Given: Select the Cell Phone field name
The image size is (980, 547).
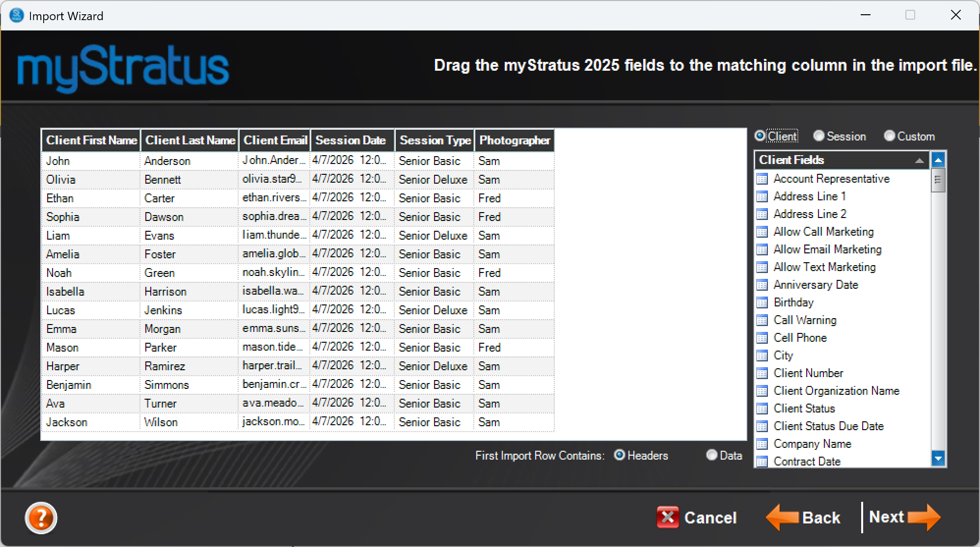Looking at the screenshot, I should [x=800, y=338].
